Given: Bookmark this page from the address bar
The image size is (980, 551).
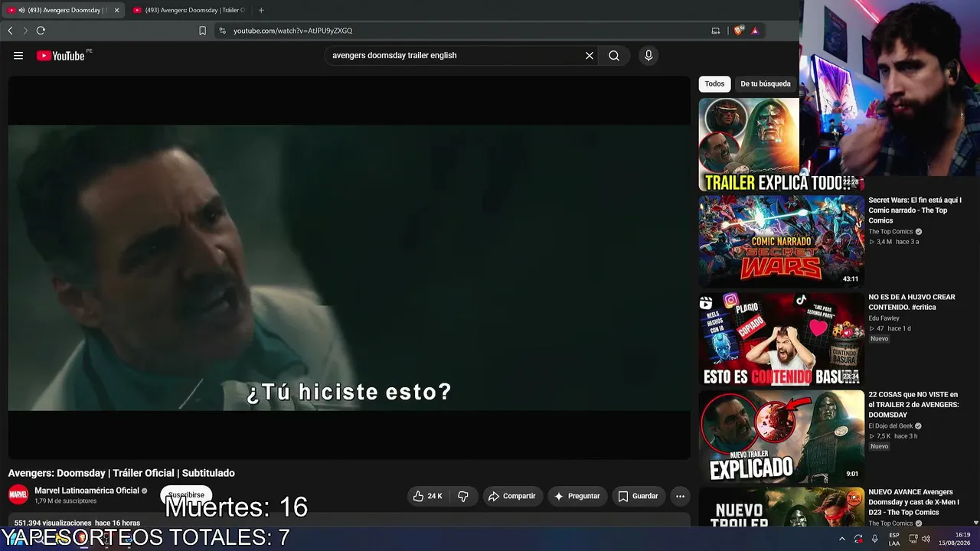Looking at the screenshot, I should click(x=202, y=31).
